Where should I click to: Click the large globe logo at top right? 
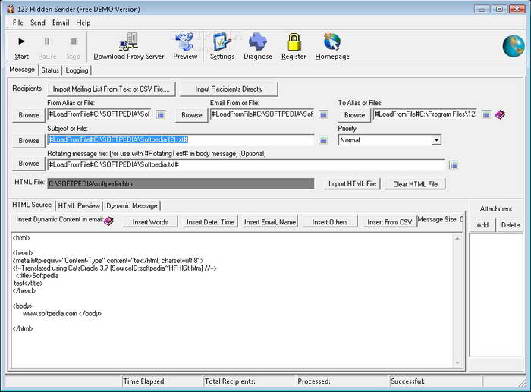513,46
